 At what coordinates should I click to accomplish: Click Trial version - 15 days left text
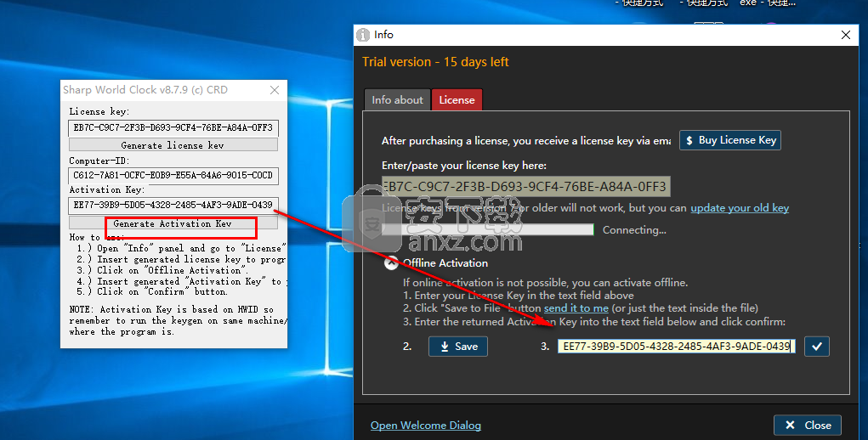[435, 62]
